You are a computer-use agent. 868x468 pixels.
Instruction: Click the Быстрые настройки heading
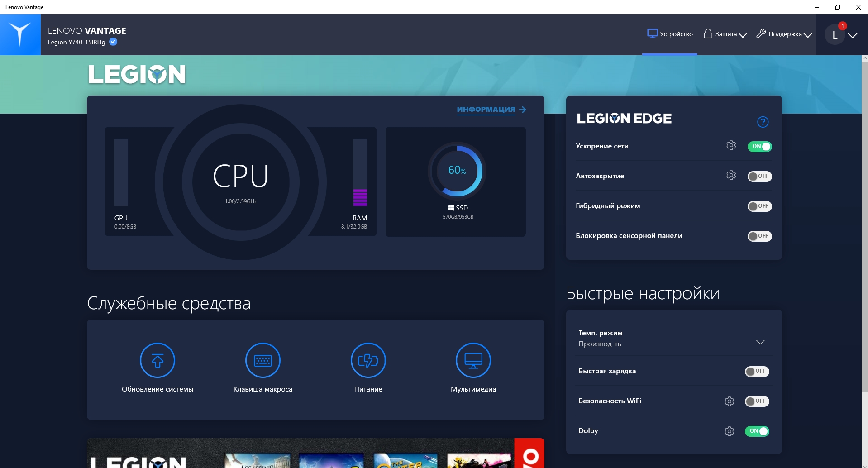pos(643,294)
